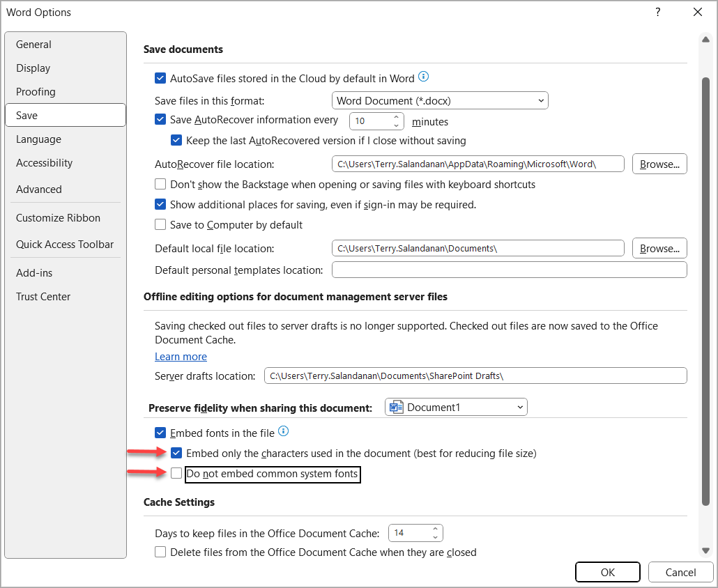Toggle Save AutoRecover information checkbox
The image size is (718, 588).
pyautogui.click(x=160, y=120)
